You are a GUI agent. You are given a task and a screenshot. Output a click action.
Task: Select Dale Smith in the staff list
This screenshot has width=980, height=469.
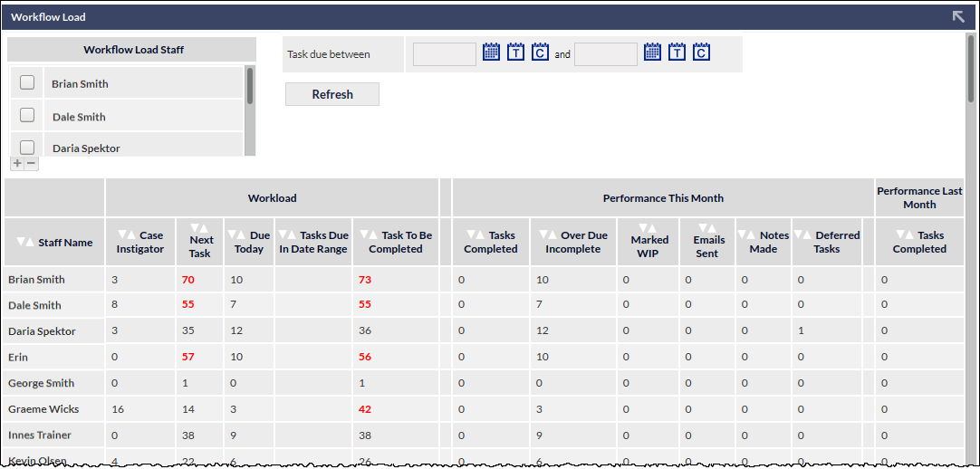coord(79,117)
